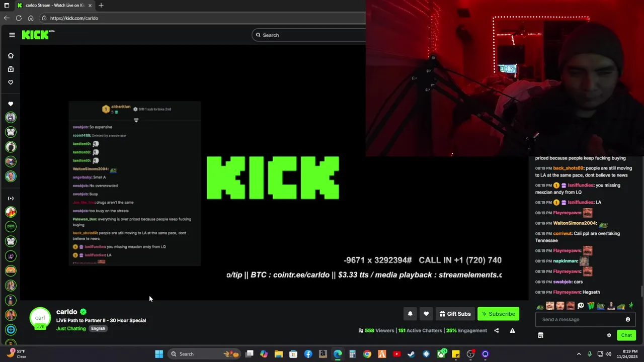This screenshot has width=644, height=362.
Task: Click the green Chat send button
Action: click(626, 335)
